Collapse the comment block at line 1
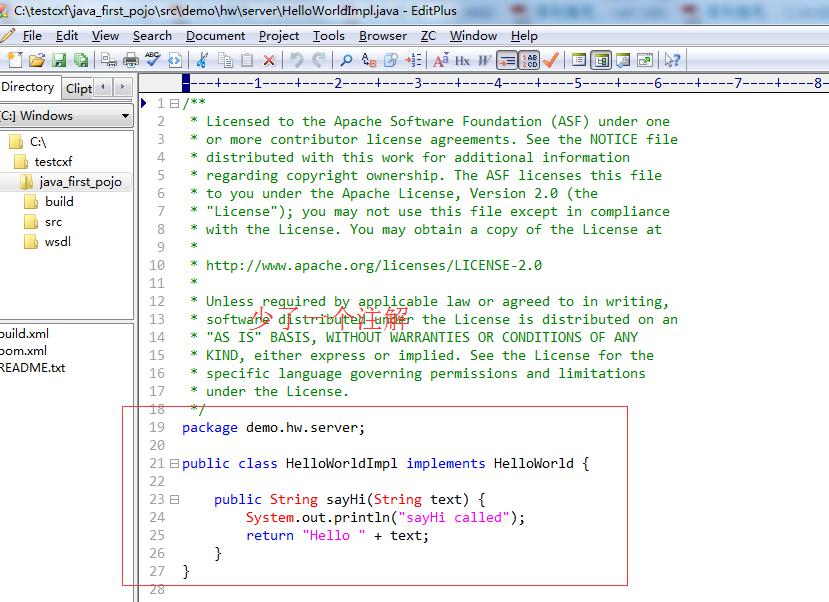 (x=174, y=104)
